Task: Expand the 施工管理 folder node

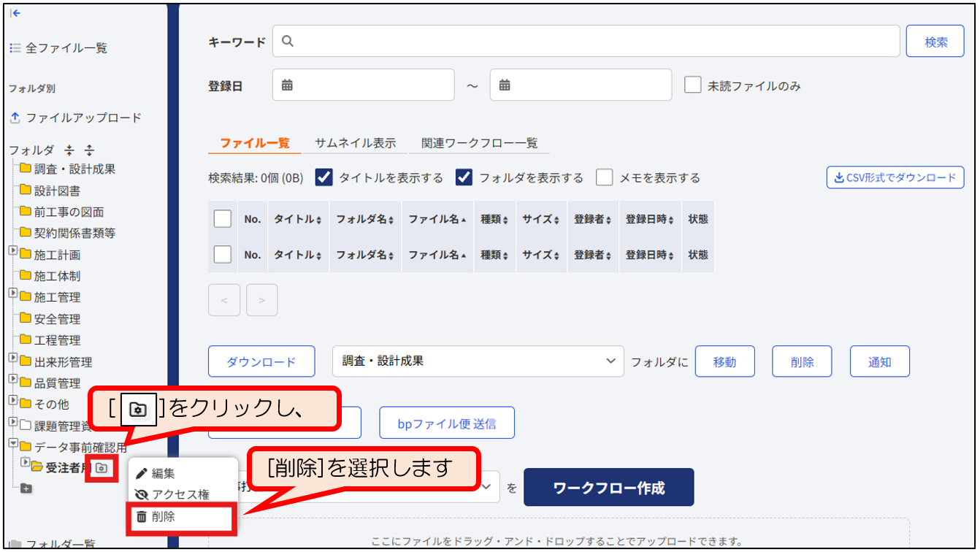Action: point(13,294)
